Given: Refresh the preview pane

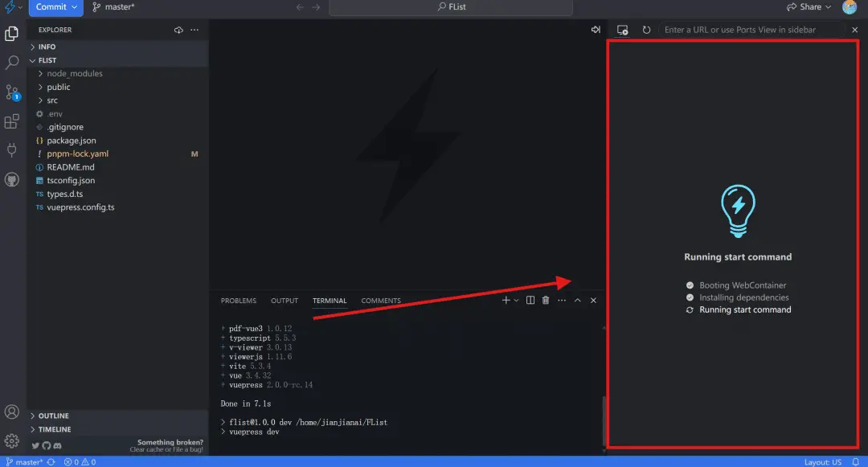Looking at the screenshot, I should 646,30.
